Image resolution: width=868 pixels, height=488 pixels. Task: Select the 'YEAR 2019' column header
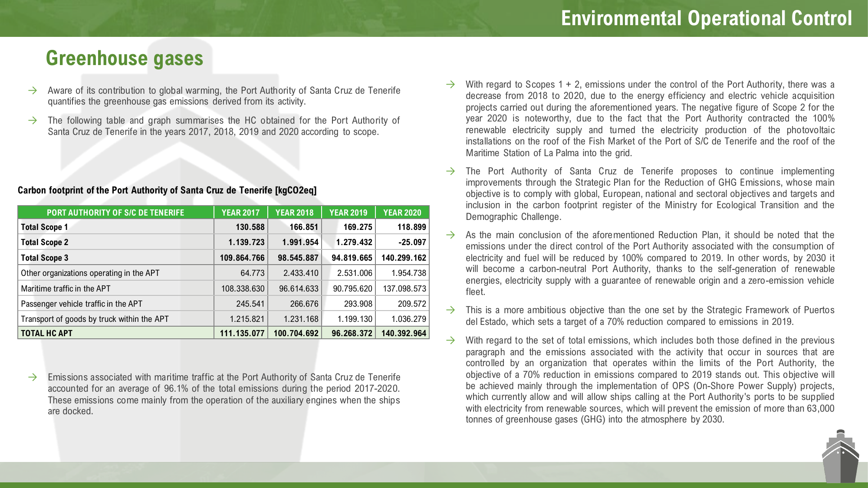click(x=348, y=213)
